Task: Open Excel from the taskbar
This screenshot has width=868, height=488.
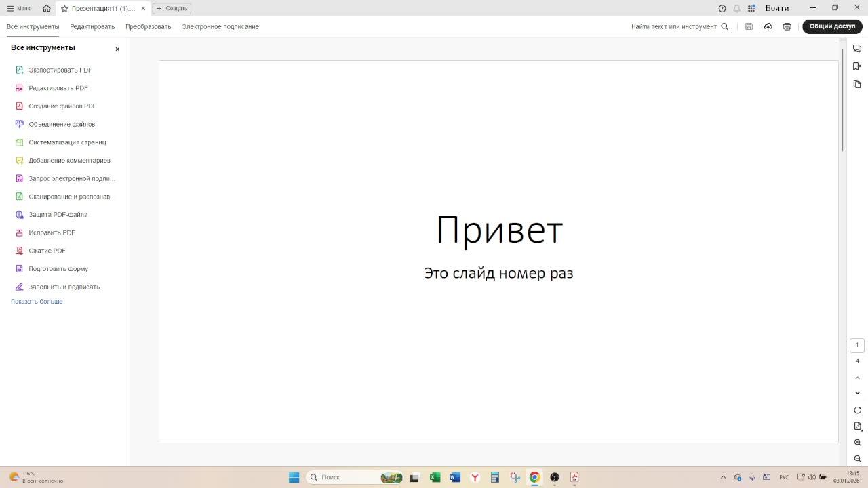Action: (435, 477)
